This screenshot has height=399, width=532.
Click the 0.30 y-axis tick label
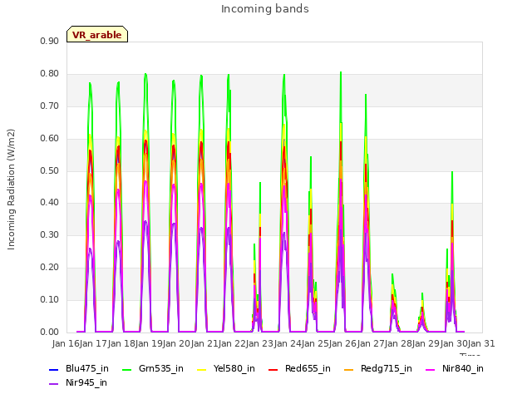(50, 234)
